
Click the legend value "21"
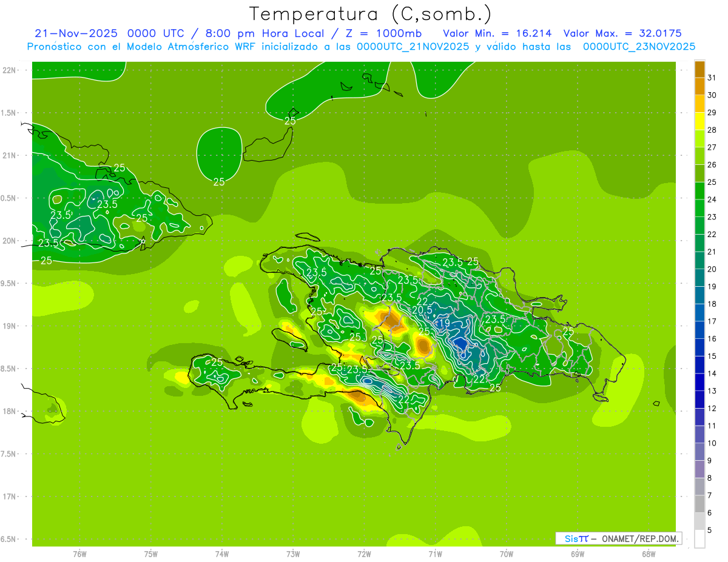pos(712,252)
